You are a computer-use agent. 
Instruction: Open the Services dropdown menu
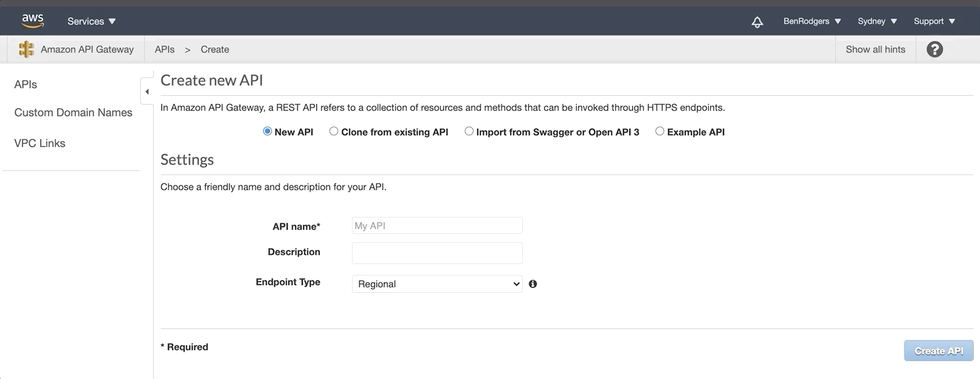[x=92, y=21]
